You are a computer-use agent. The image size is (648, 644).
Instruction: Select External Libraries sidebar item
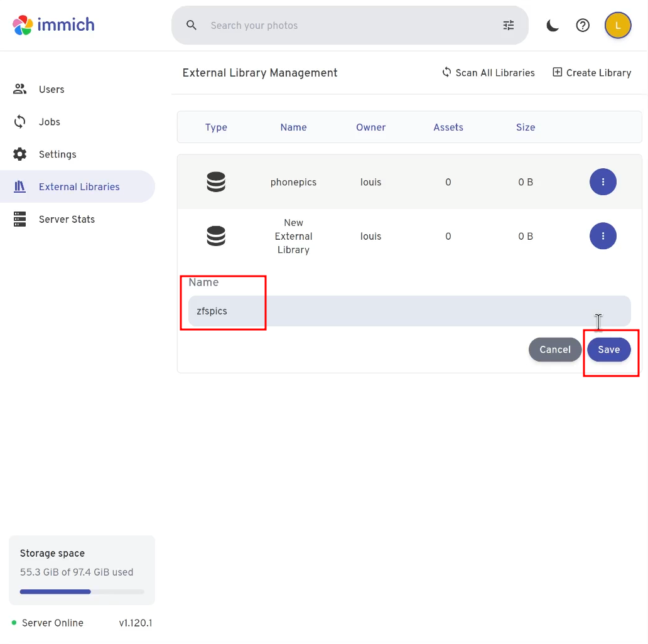coord(77,186)
